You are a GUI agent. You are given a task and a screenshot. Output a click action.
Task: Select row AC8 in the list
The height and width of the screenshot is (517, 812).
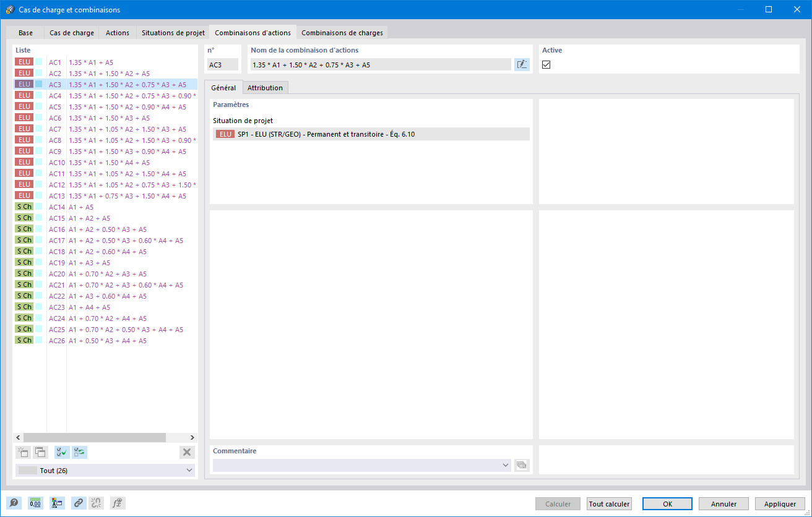pyautogui.click(x=105, y=140)
